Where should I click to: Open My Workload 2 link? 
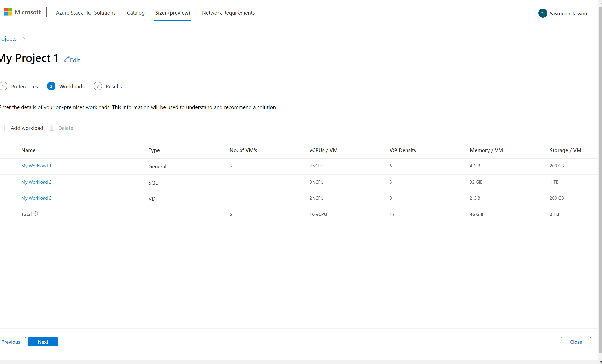click(36, 182)
